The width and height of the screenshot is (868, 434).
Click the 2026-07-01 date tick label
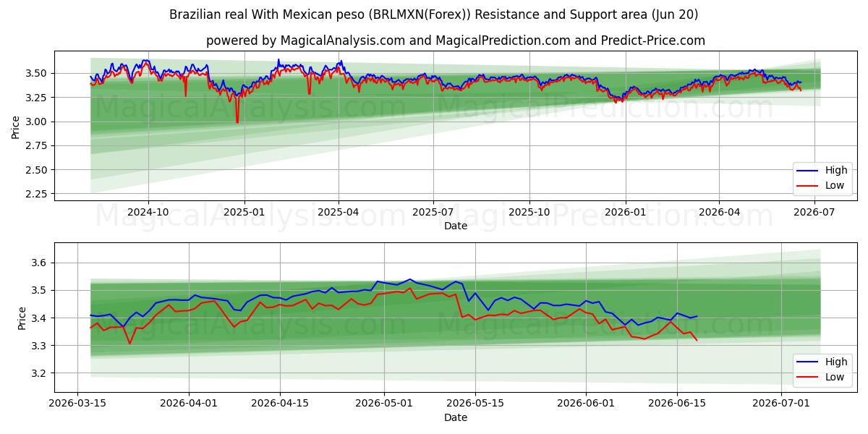click(x=782, y=404)
